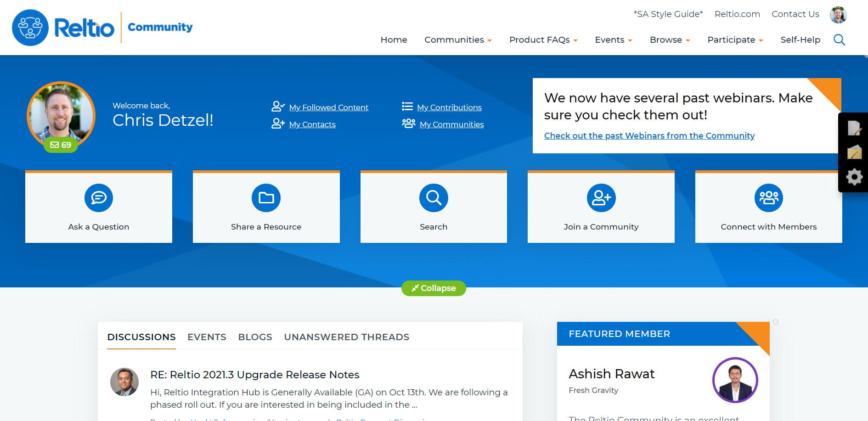Screen dimensions: 868x421
Task: Expand the Participate menu
Action: [735, 40]
